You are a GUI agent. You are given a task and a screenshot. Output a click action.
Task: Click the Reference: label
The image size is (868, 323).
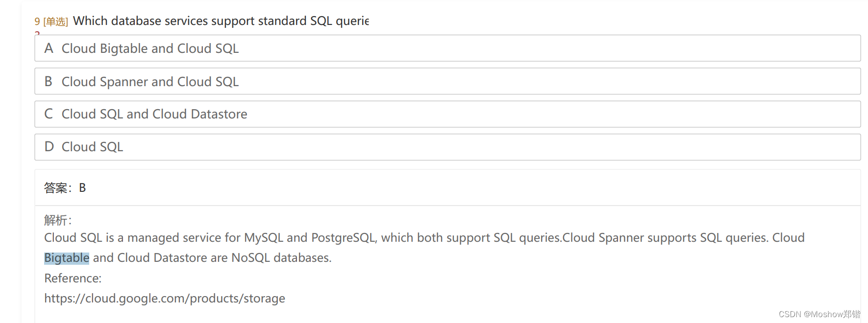(73, 278)
